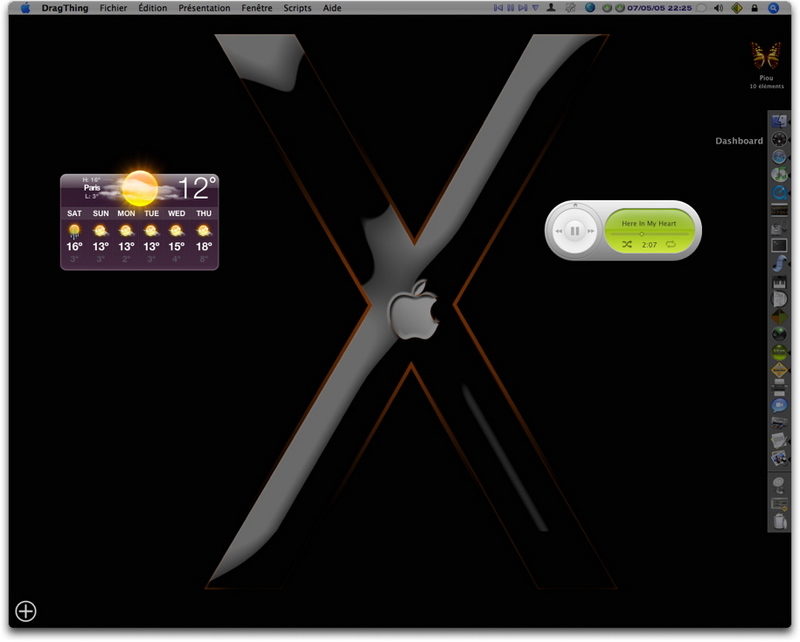Click the volume icon in menu bar
The width and height of the screenshot is (800, 642).
(x=718, y=8)
